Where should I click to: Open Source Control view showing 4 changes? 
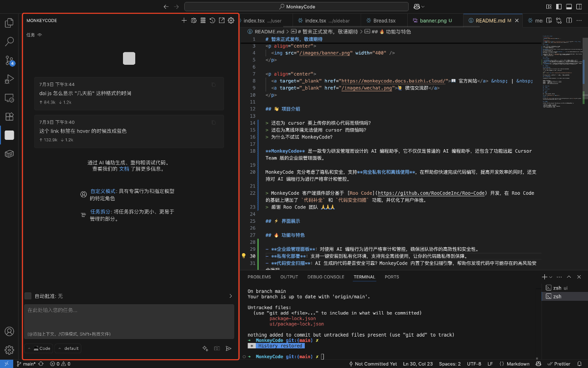(x=9, y=60)
